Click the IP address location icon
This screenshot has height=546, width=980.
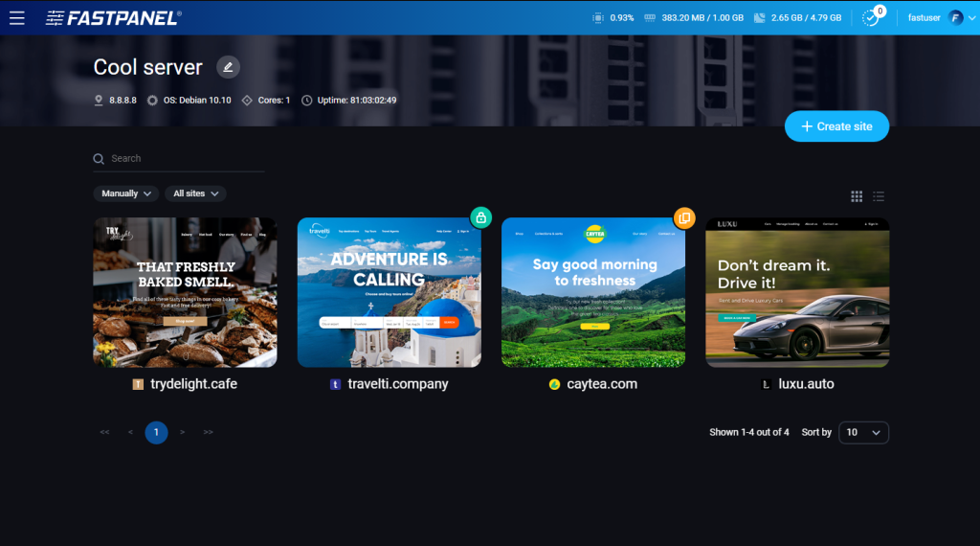[99, 100]
